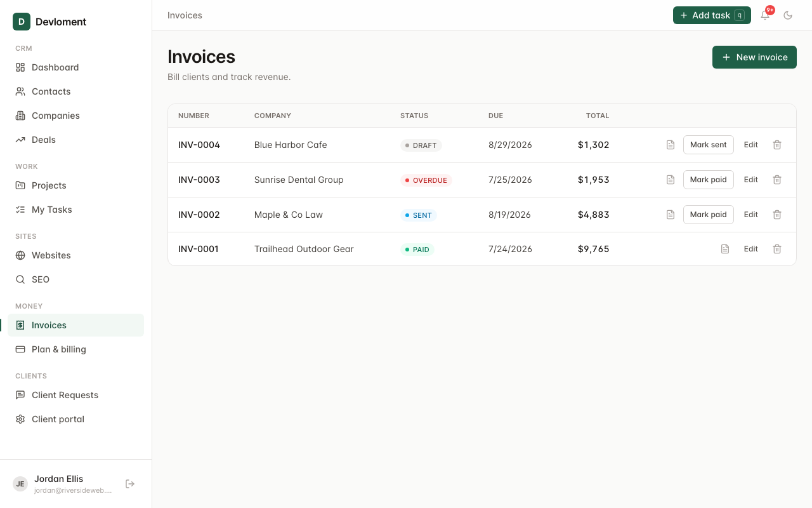Open Client Requests
This screenshot has height=508, width=812.
click(x=75, y=395)
